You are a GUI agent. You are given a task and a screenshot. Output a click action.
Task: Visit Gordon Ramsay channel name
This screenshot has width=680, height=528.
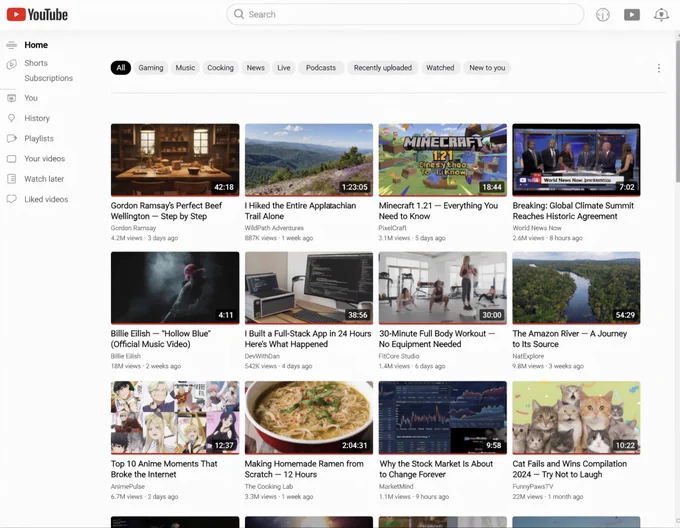click(x=133, y=228)
